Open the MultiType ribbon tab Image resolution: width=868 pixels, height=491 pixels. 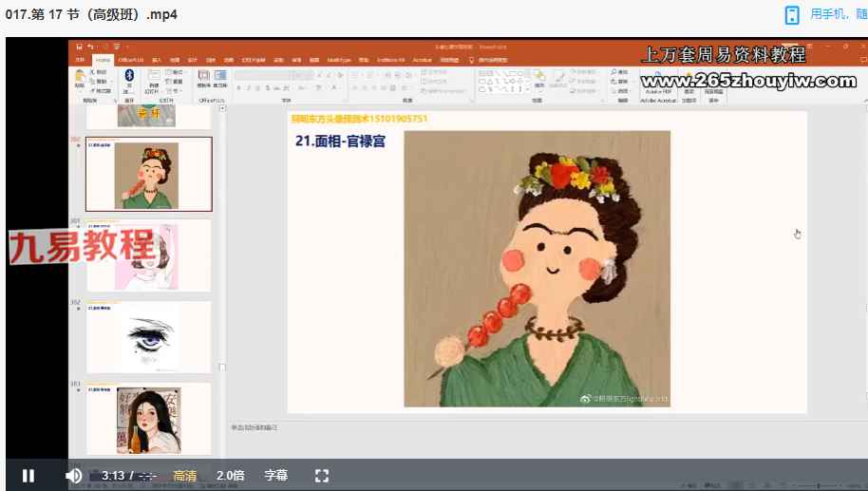tap(339, 60)
